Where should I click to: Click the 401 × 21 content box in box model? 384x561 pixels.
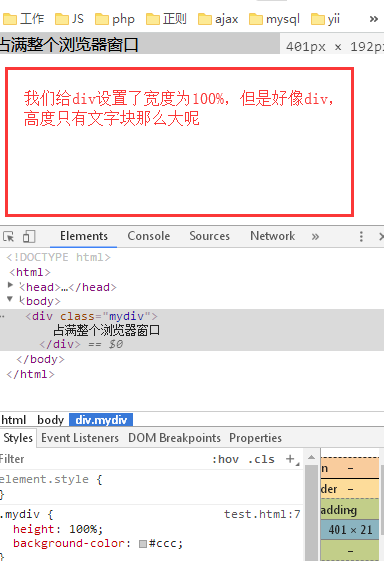click(350, 530)
